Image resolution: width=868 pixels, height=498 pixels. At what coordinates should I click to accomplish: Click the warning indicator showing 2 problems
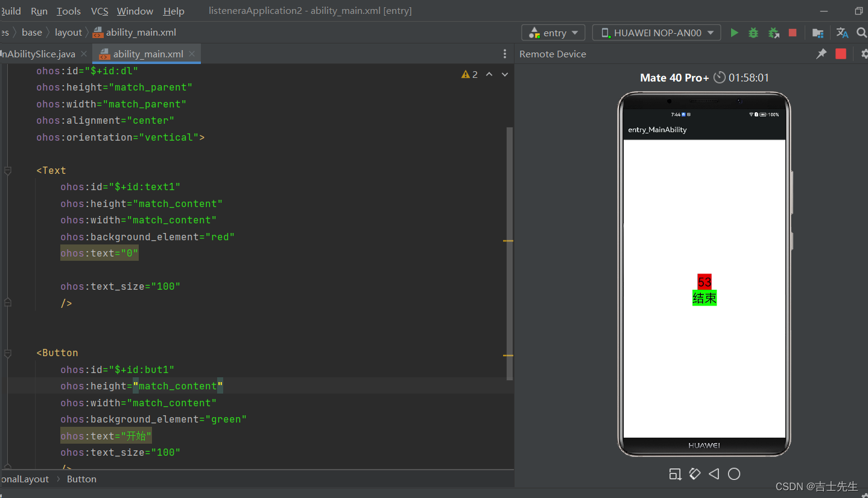pyautogui.click(x=469, y=74)
